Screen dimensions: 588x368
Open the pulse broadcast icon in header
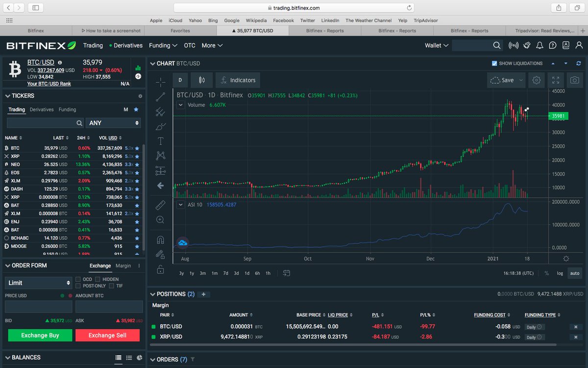[x=514, y=45]
